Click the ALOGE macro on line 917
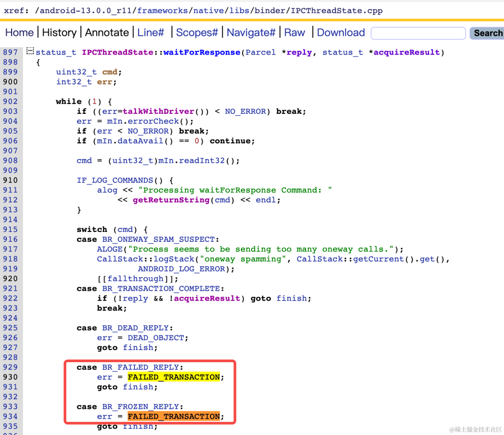The width and height of the screenshot is (504, 435). pyautogui.click(x=110, y=249)
